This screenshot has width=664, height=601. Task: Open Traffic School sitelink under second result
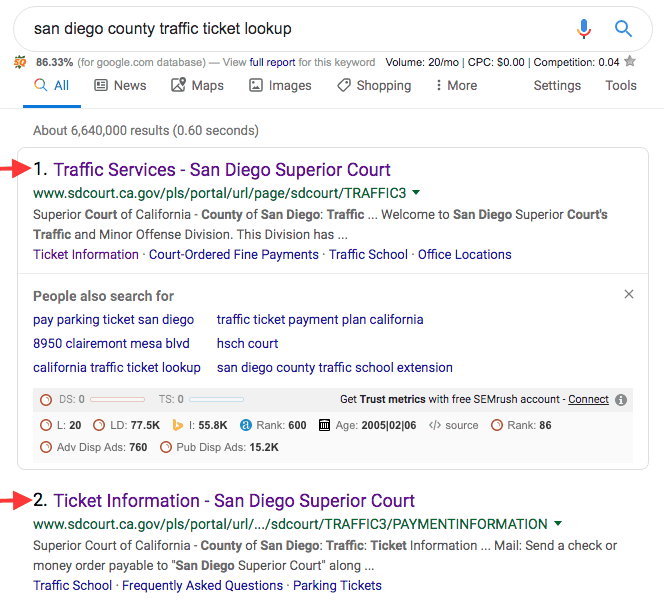coord(72,585)
